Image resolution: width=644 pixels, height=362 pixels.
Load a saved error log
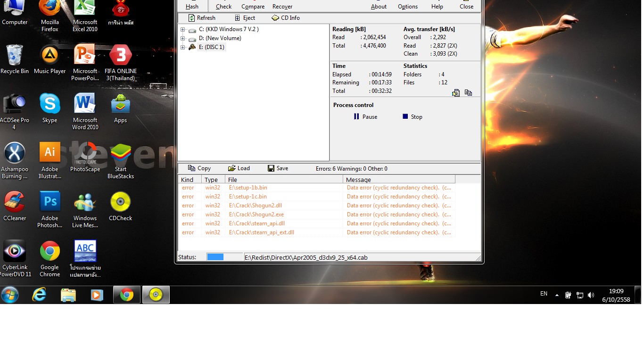(x=239, y=168)
